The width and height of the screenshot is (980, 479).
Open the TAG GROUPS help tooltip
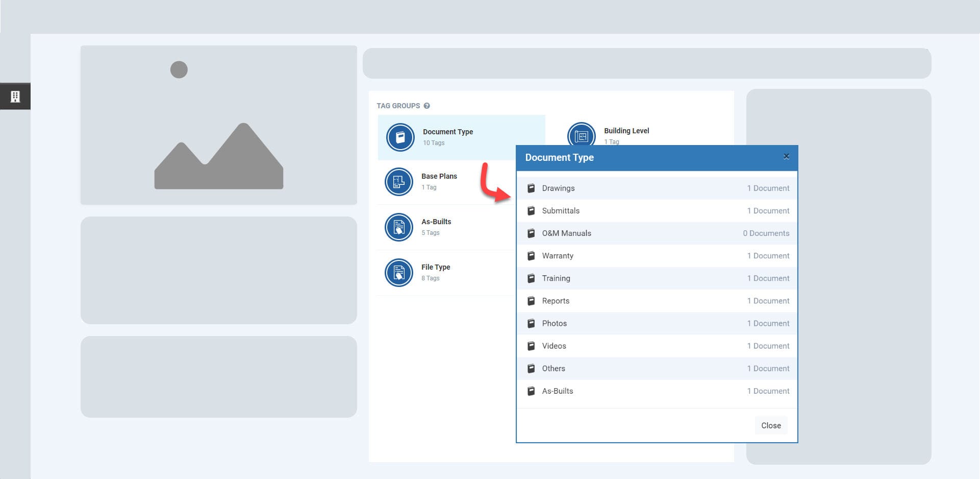coord(426,106)
